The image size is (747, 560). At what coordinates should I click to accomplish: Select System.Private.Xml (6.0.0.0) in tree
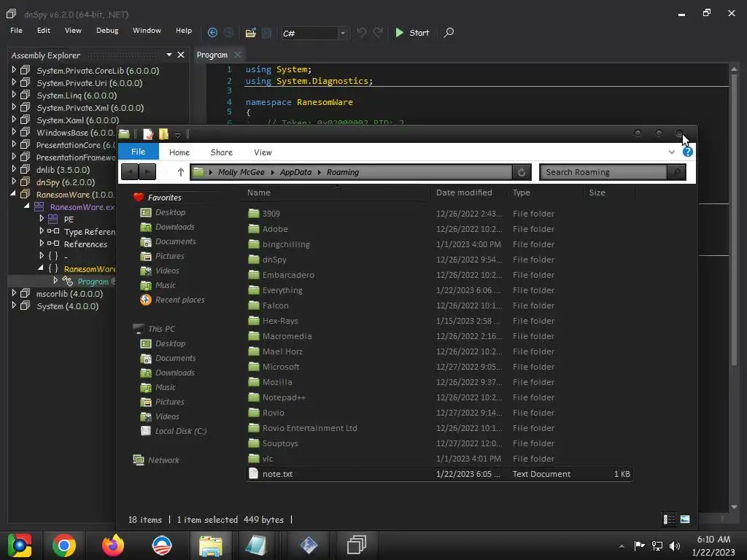pos(90,108)
